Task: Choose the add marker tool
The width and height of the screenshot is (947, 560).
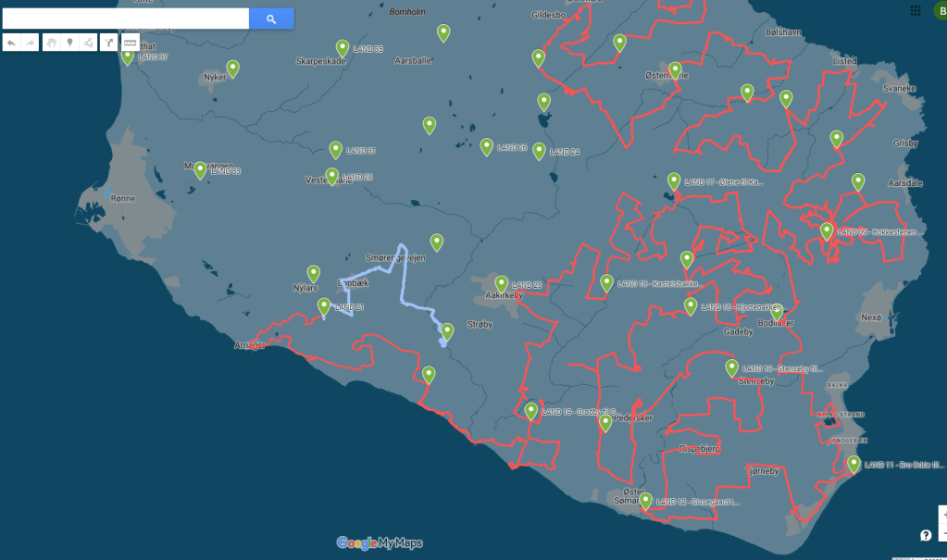Action: point(69,43)
